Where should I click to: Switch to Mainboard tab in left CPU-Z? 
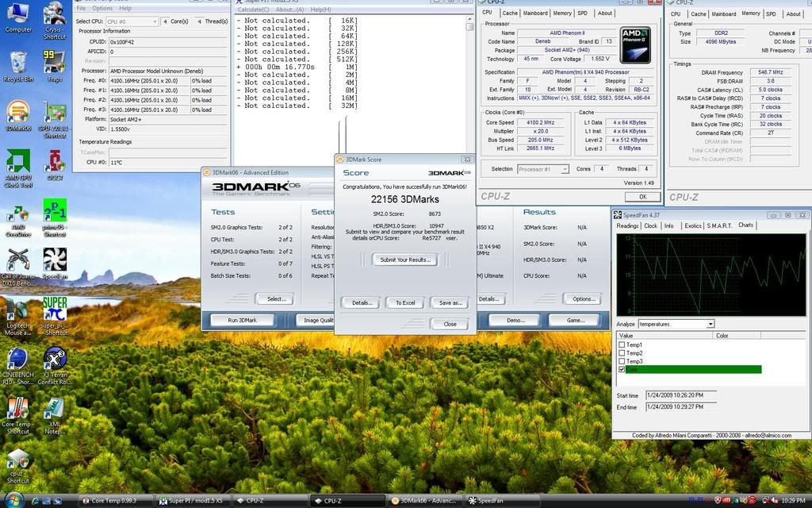pos(535,13)
